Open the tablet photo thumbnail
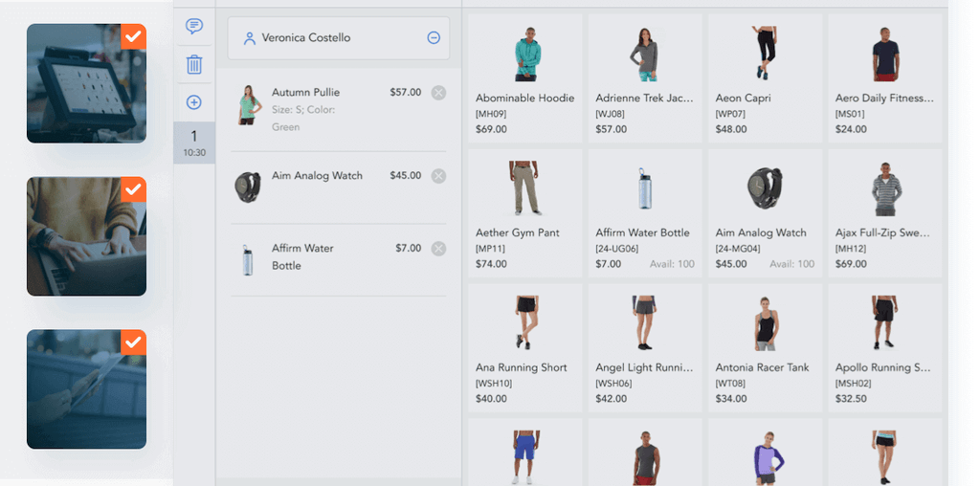980x486 pixels. [86, 389]
